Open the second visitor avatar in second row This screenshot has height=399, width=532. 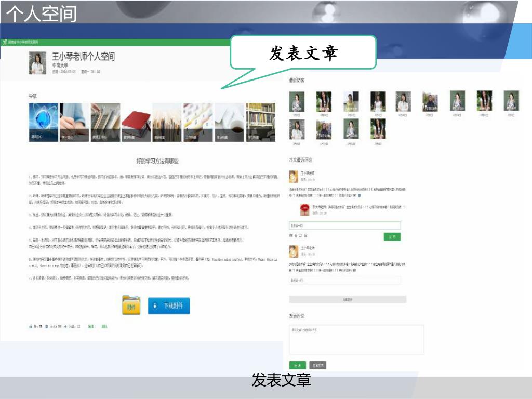click(x=324, y=129)
